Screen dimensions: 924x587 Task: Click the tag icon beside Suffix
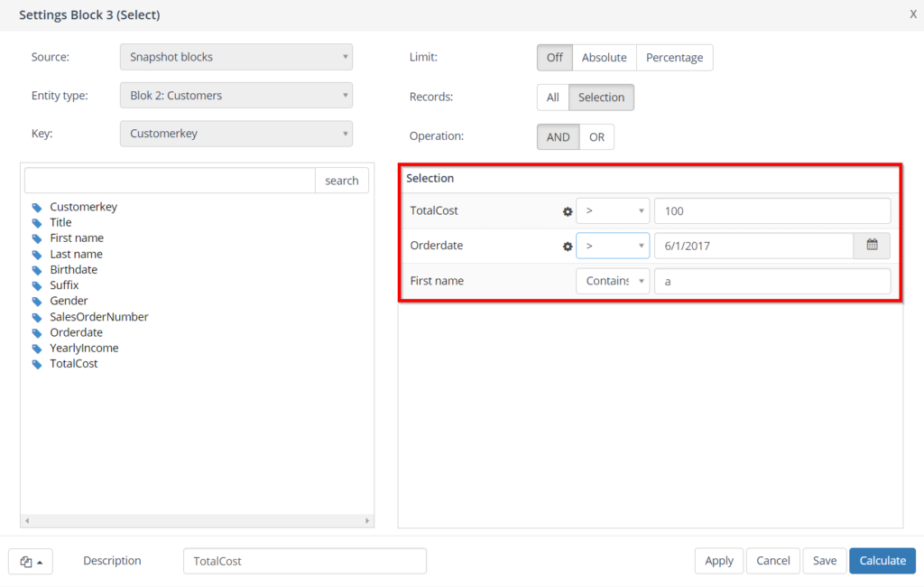coord(37,286)
